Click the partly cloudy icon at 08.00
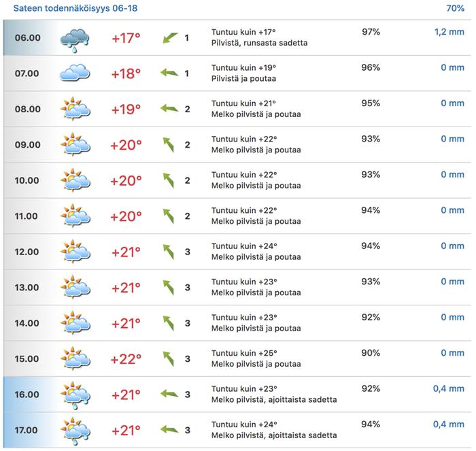 click(x=75, y=109)
